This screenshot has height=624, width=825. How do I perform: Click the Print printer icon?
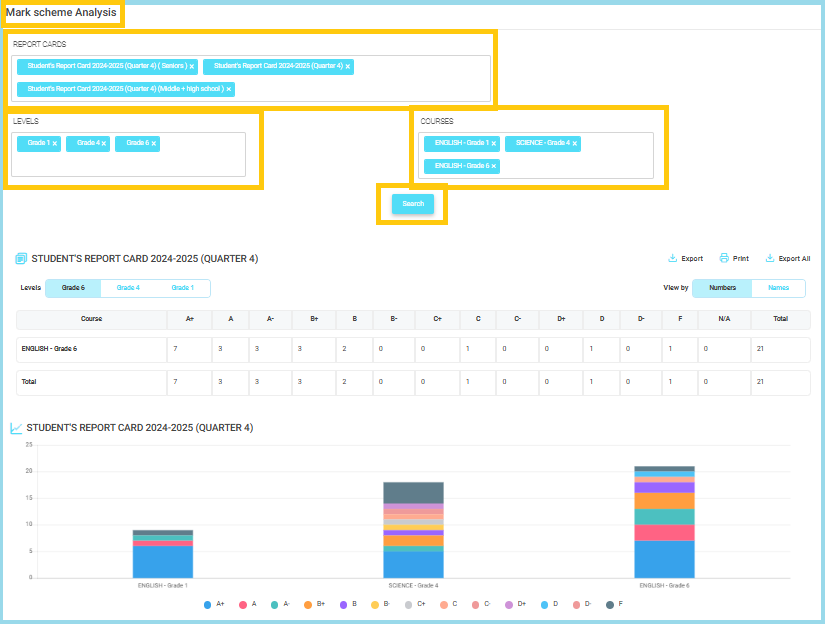724,258
